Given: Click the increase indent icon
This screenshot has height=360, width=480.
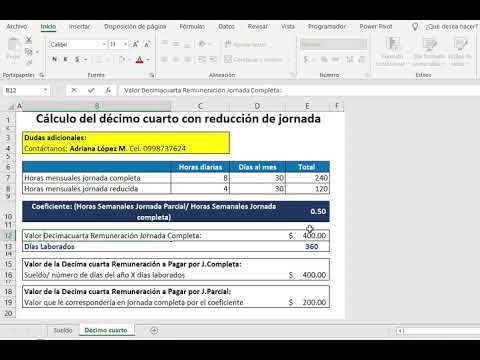Looking at the screenshot, I should [x=213, y=60].
